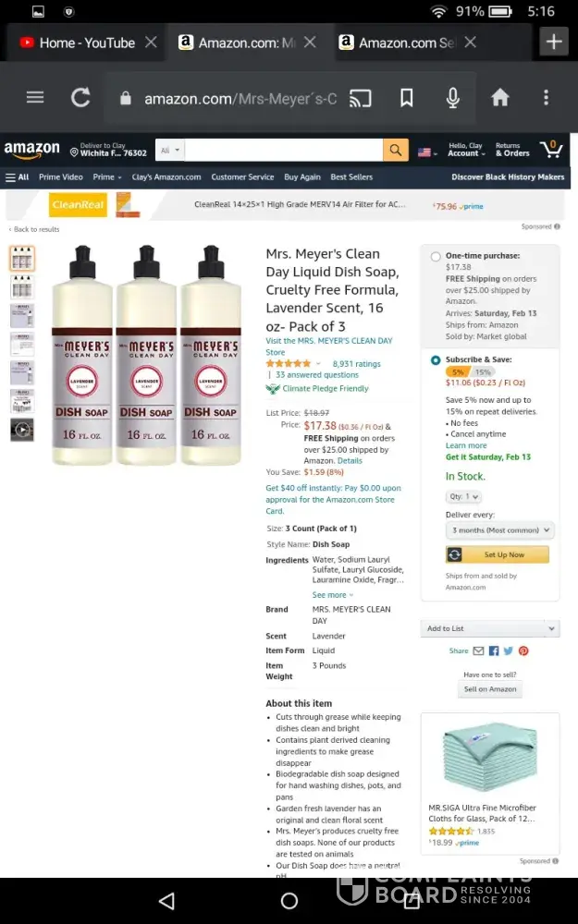Expand the Add to List dropdown
578x924 pixels.
[490, 628]
